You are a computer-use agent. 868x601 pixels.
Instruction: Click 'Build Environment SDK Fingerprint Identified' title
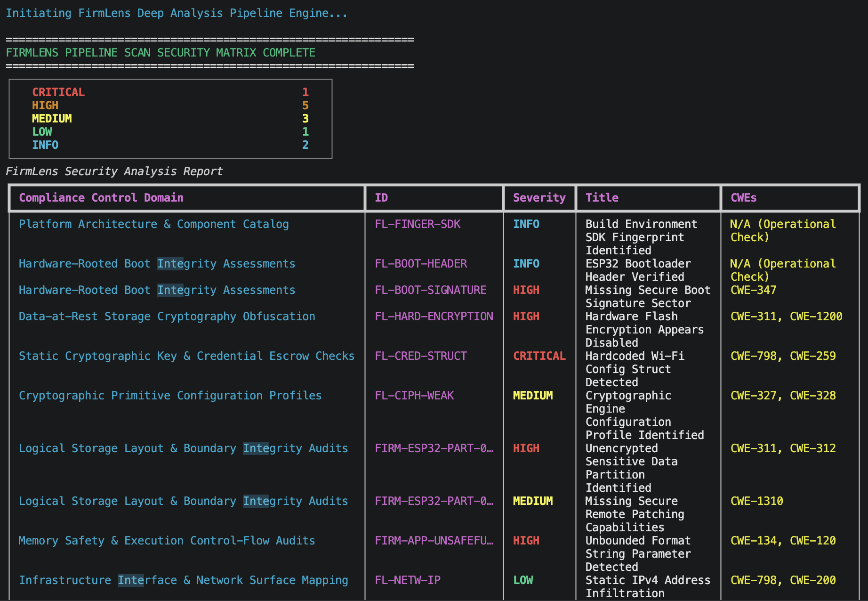642,237
